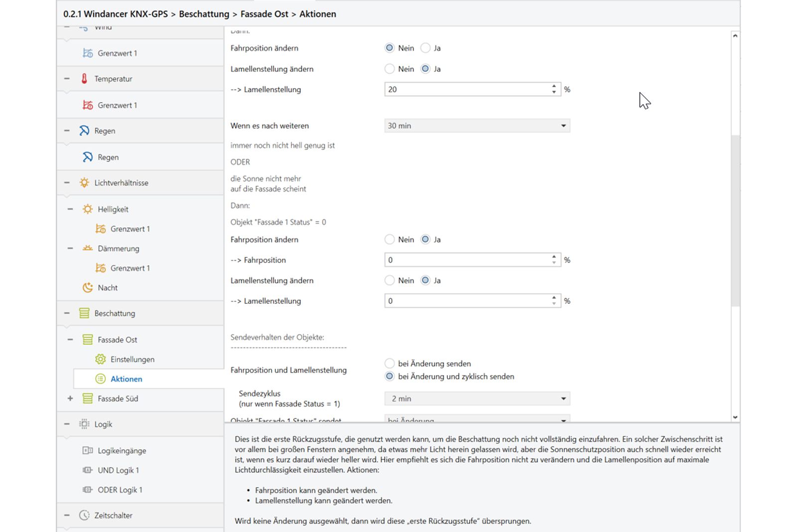
Task: Choose Ja for second Lamellenstellung ändern
Action: [x=425, y=280]
